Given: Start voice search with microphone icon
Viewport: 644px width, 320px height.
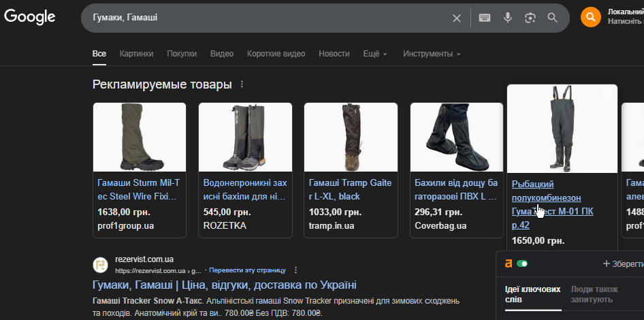Looking at the screenshot, I should pyautogui.click(x=508, y=18).
